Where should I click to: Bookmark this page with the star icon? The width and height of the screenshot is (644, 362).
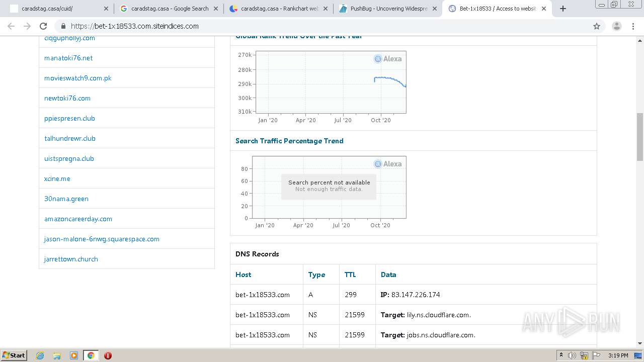[x=597, y=26]
